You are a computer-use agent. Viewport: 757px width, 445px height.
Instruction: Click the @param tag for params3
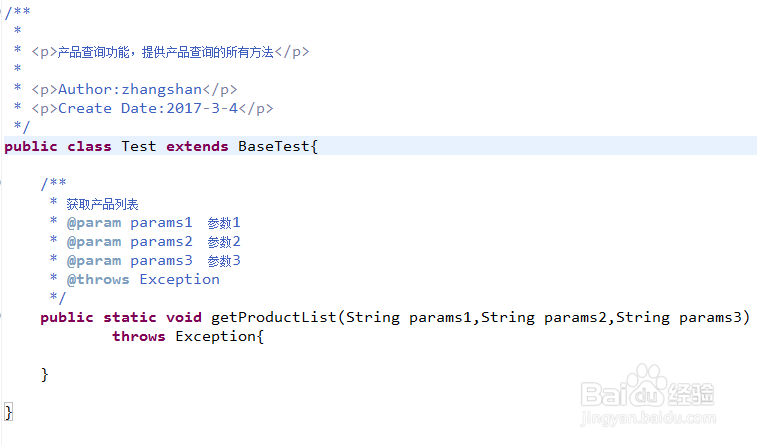94,260
